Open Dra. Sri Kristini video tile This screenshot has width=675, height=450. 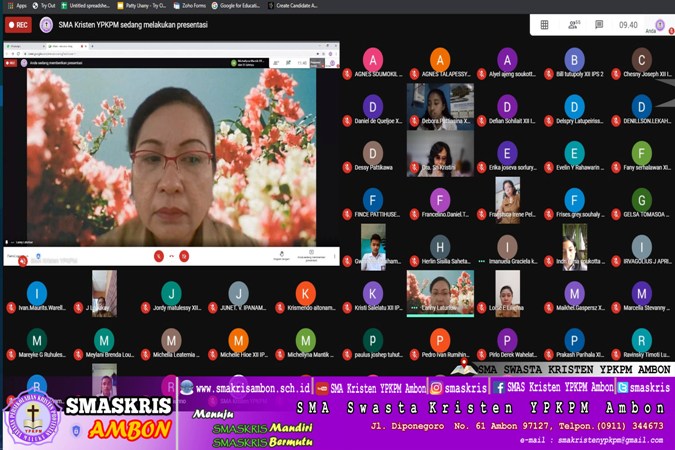(x=440, y=153)
